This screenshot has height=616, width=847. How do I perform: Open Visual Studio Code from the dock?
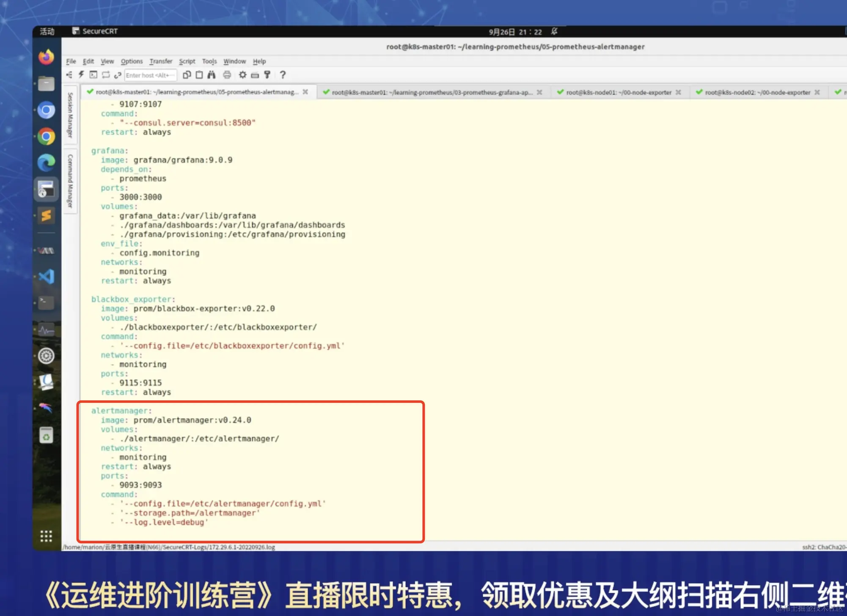47,276
